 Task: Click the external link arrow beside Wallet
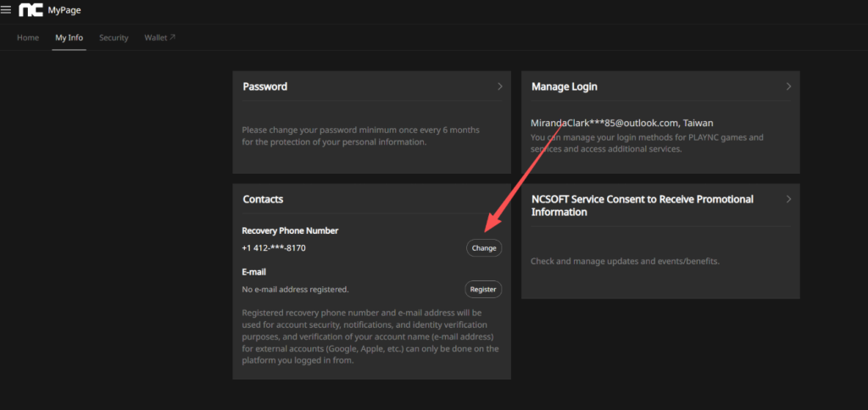coord(172,37)
